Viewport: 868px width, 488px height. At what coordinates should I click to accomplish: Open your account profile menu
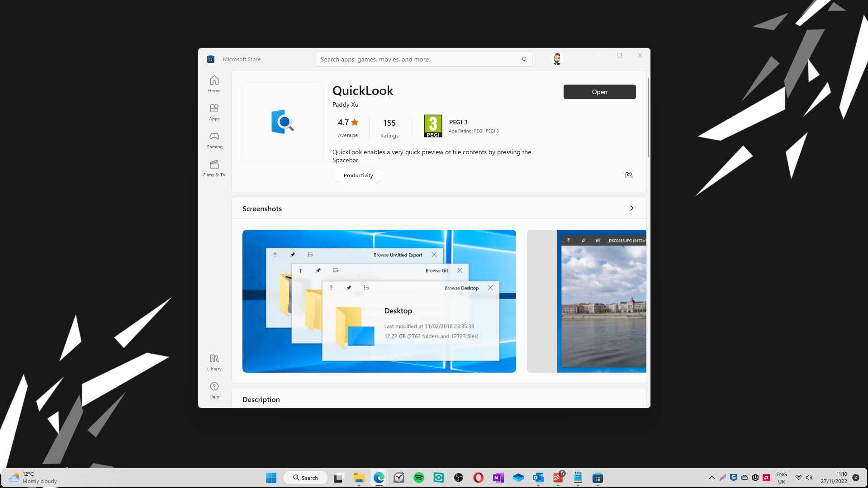[x=556, y=59]
